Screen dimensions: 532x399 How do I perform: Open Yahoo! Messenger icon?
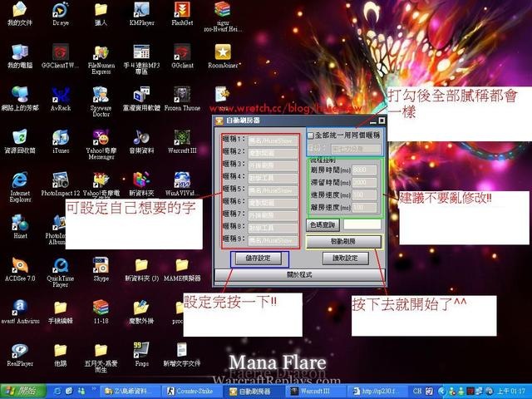coord(101,144)
